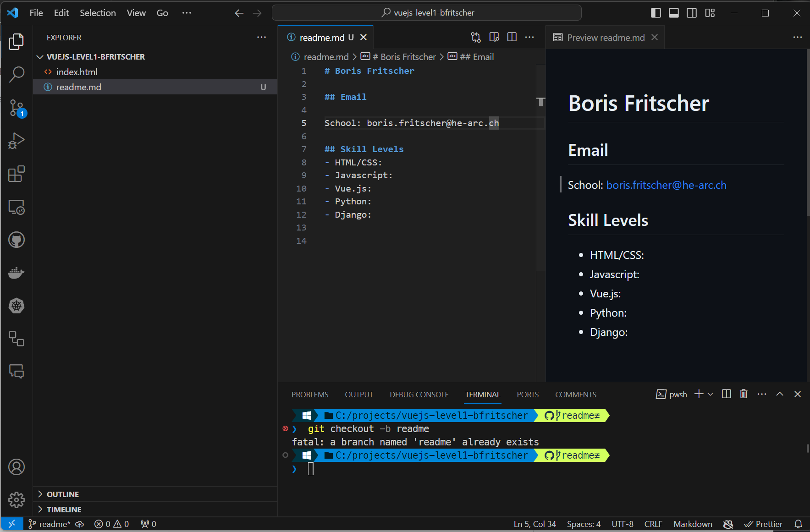Click the editor minimap slider
This screenshot has height=532, width=810.
pos(541,102)
